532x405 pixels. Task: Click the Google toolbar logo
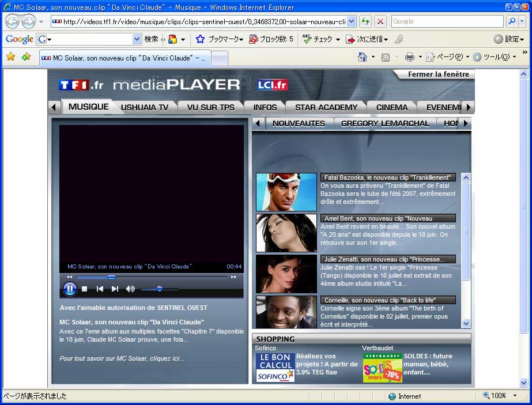pos(20,39)
